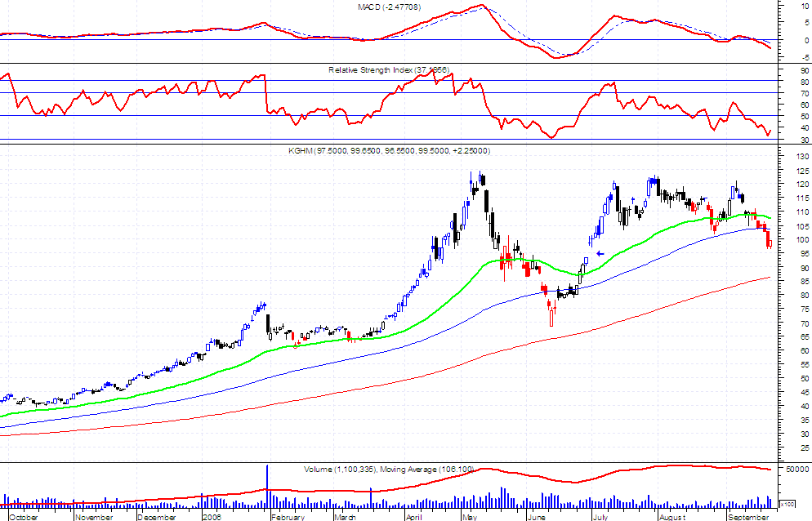Click the 105 value on the price scale
Image resolution: width=812 pixels, height=521 pixels.
tap(803, 226)
